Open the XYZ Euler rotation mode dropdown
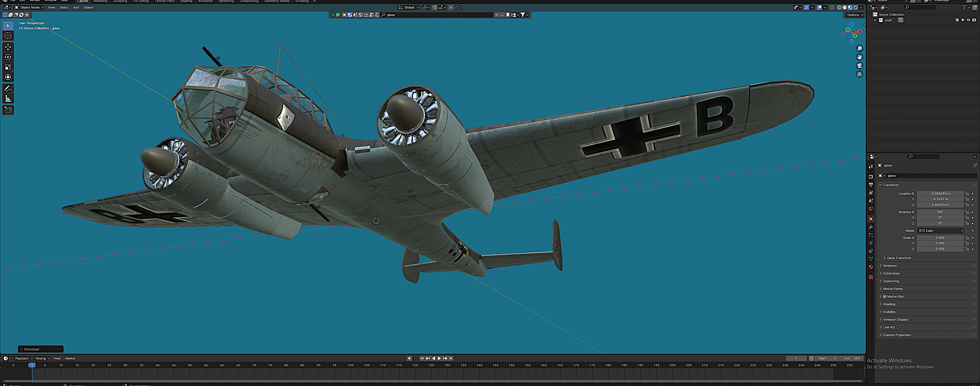 [940, 231]
